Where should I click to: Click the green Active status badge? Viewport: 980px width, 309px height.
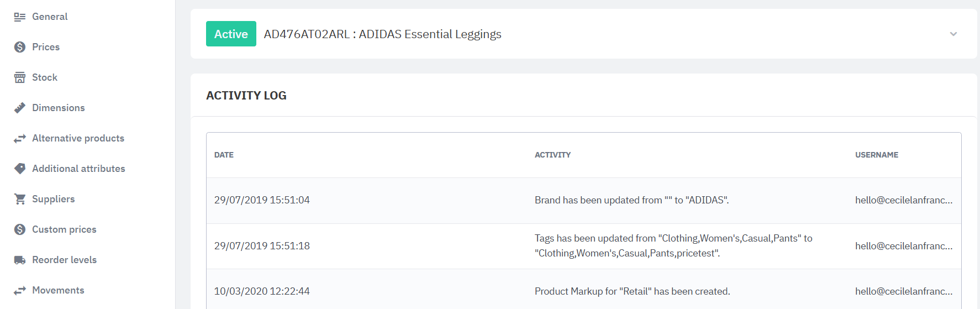[231, 34]
